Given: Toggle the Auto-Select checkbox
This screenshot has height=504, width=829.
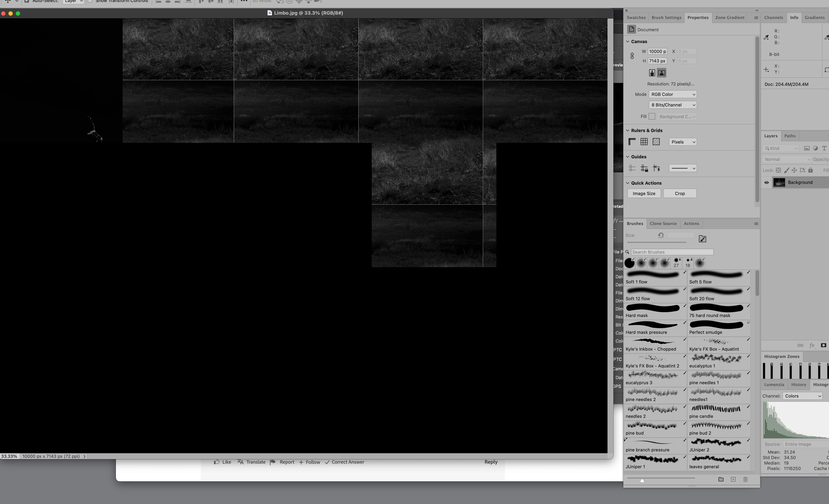Looking at the screenshot, I should (27, 1).
